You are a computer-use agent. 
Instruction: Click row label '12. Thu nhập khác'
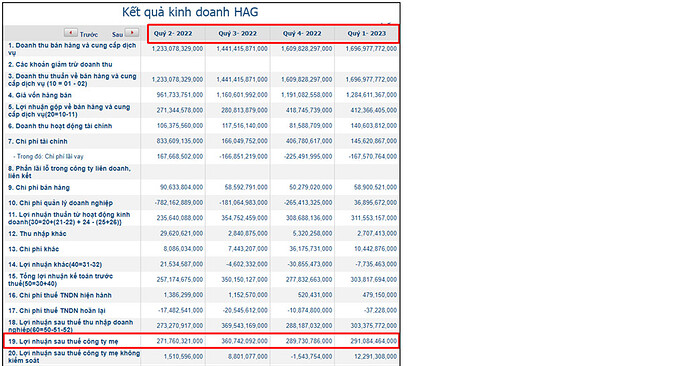pos(37,234)
